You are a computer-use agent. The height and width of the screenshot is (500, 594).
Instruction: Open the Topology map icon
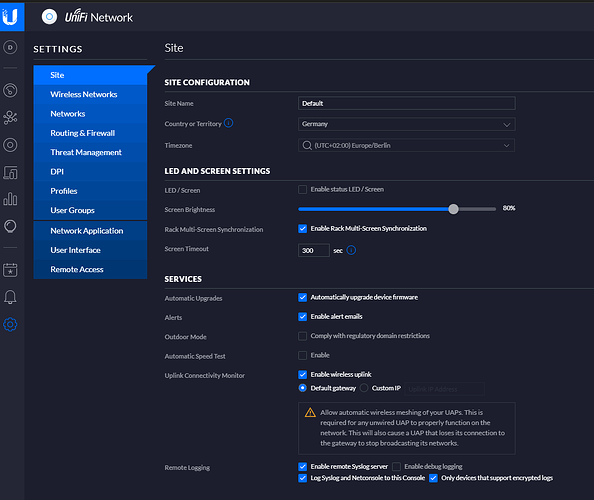tap(10, 118)
